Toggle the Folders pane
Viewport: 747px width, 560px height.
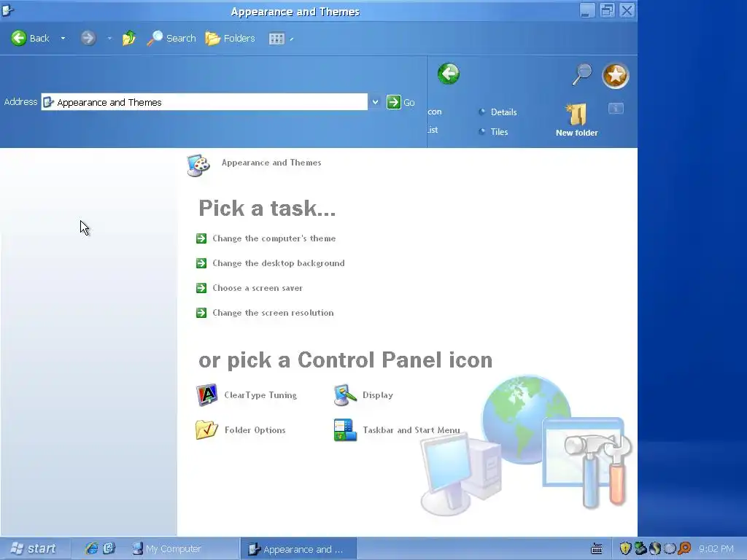[230, 38]
